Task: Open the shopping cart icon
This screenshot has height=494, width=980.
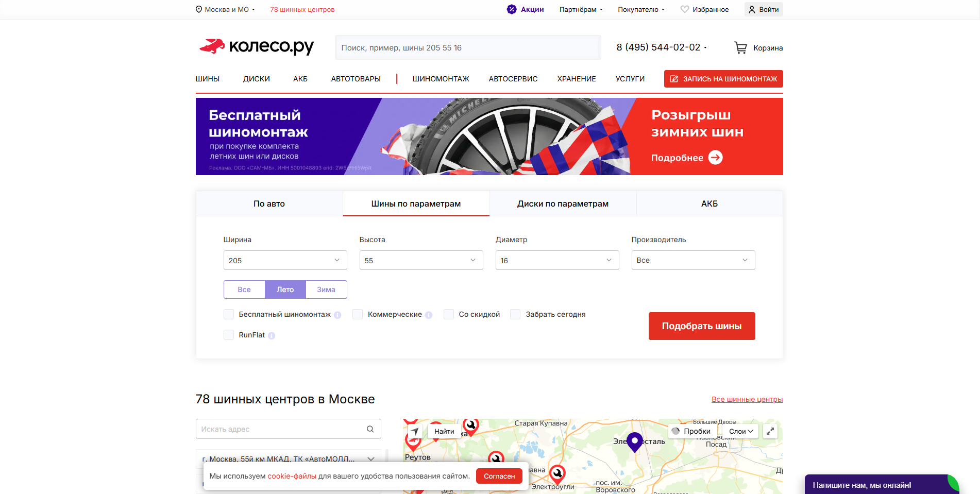Action: tap(740, 48)
